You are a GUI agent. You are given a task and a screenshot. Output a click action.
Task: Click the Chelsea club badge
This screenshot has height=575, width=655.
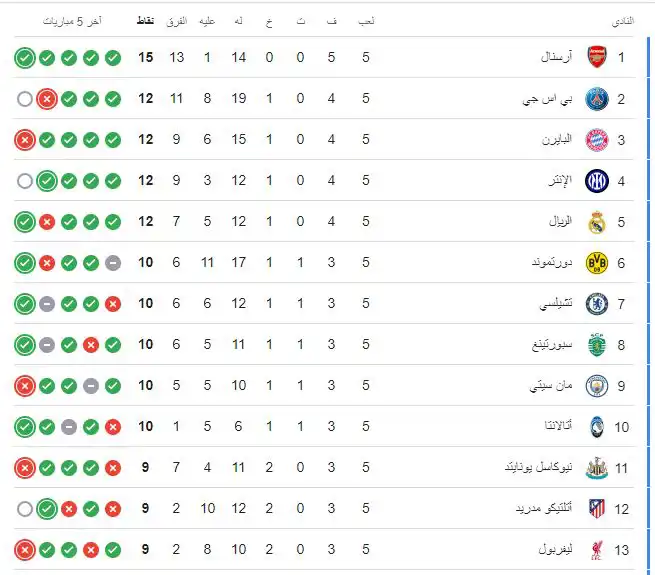597,304
